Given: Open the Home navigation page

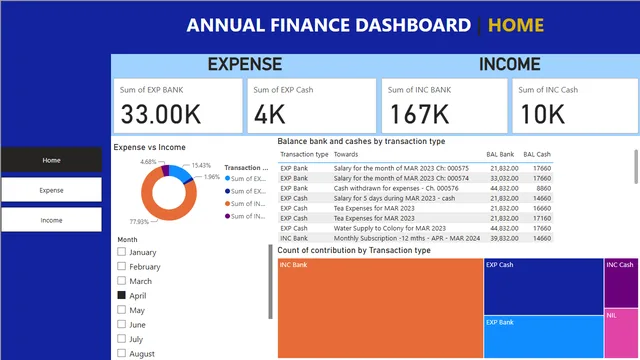Looking at the screenshot, I should pos(51,160).
